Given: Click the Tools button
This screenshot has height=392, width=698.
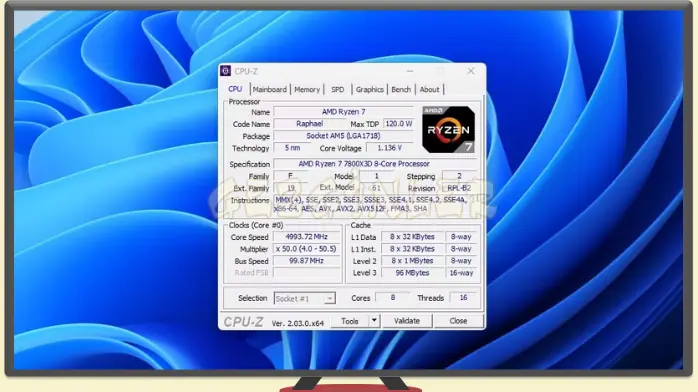Looking at the screenshot, I should 350,321.
